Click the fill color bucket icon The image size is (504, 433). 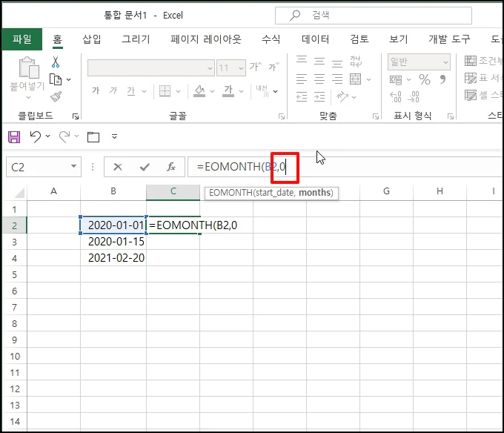[199, 91]
